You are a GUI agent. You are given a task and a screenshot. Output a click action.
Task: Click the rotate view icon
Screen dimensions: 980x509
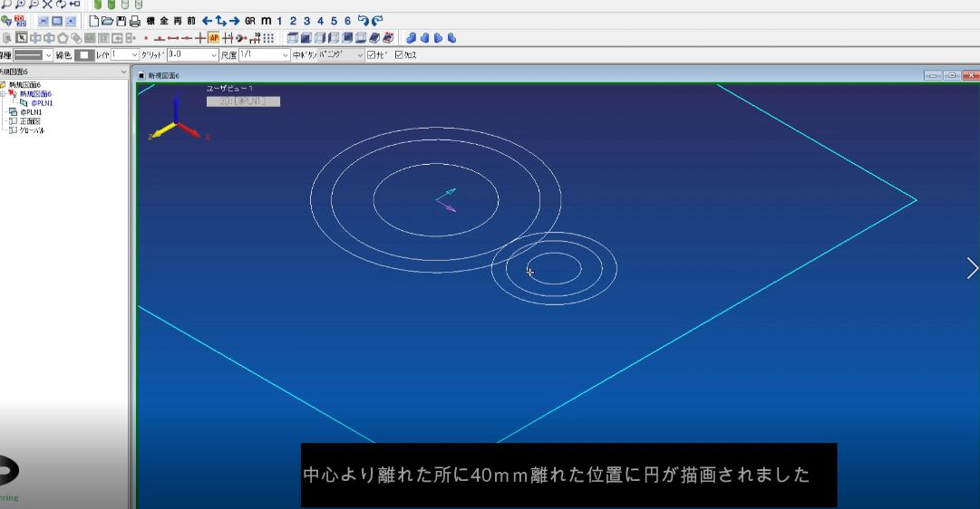61,4
